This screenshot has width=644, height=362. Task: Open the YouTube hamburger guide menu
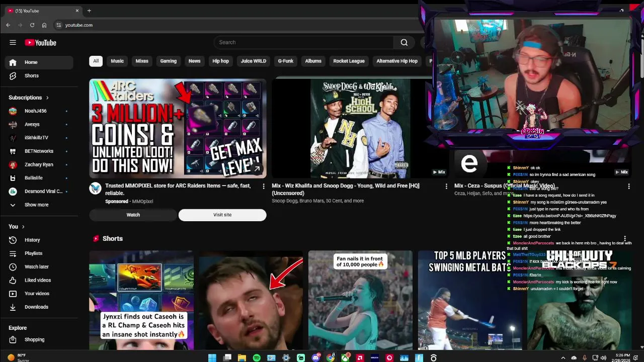(13, 43)
